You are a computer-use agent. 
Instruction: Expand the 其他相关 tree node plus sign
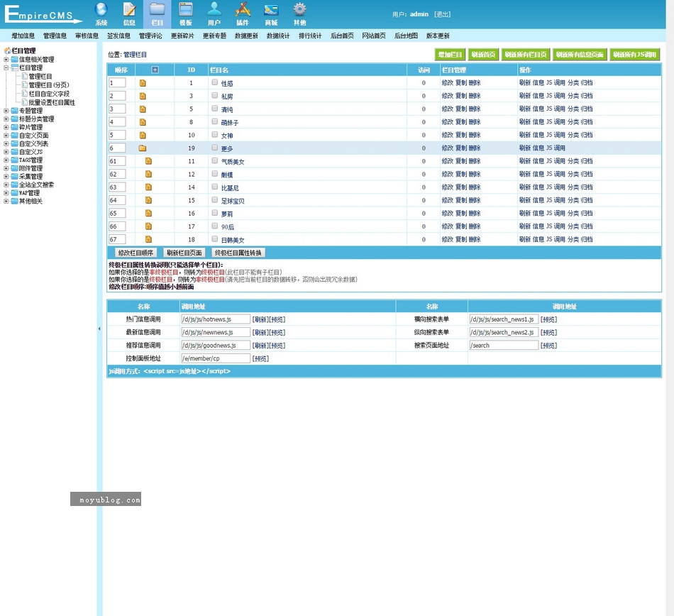(x=6, y=201)
